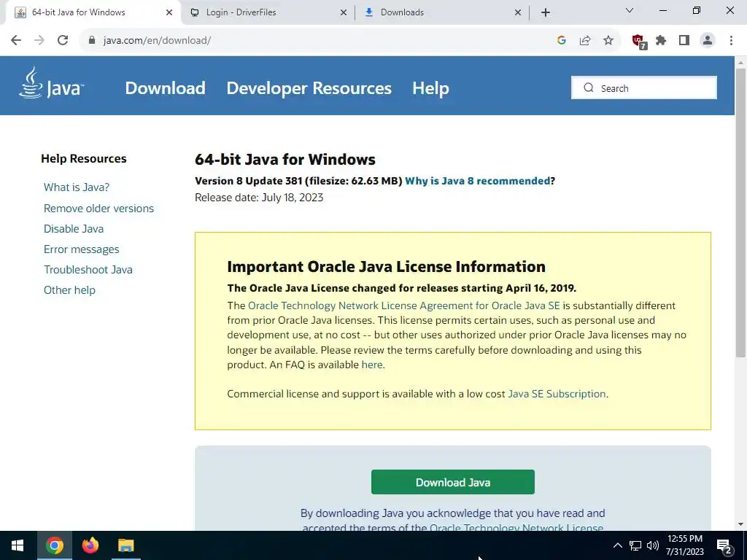
Task: Click the network icon in system tray
Action: [635, 545]
